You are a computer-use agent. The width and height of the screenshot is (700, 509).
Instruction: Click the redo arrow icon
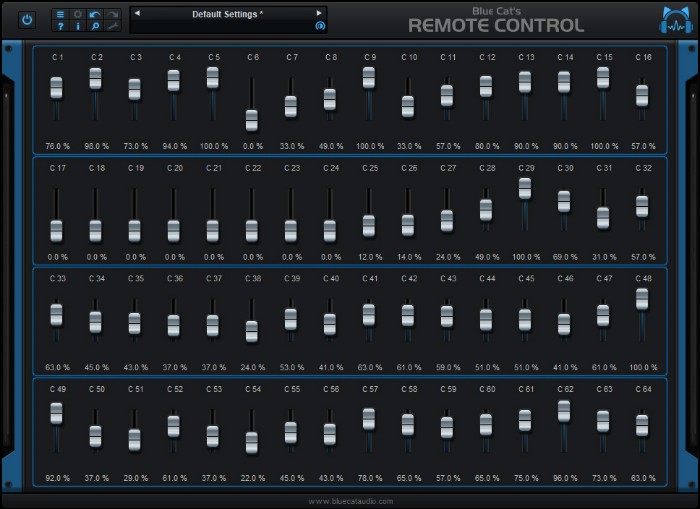pyautogui.click(x=113, y=14)
